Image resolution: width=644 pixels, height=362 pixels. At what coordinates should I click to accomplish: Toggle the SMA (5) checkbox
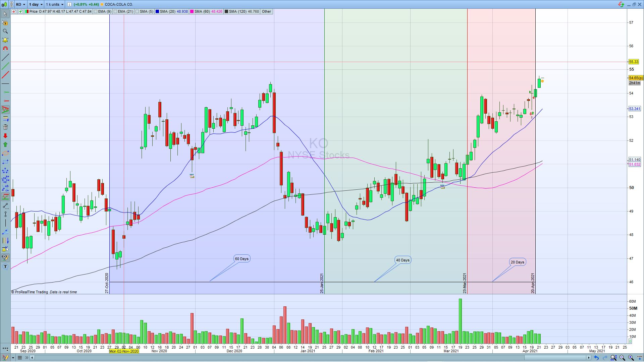pyautogui.click(x=137, y=11)
